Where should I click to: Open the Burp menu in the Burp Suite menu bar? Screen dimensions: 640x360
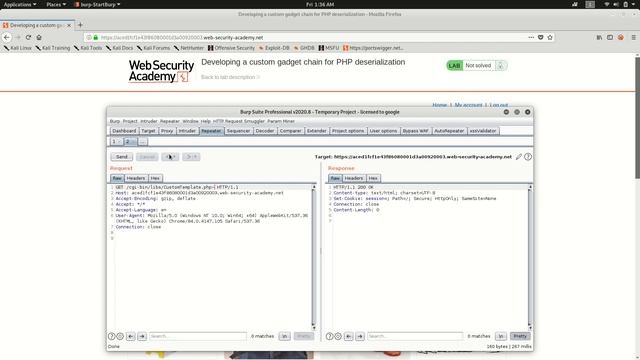[115, 121]
